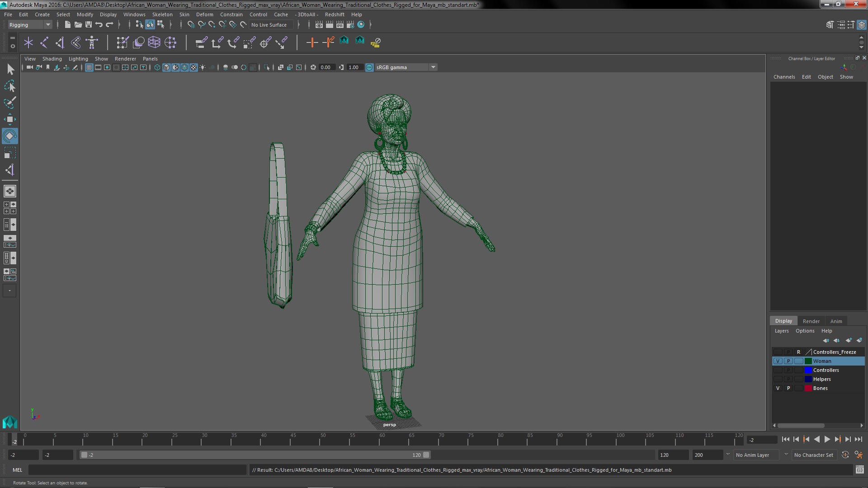Activate the Lasso Select tool

click(x=10, y=86)
